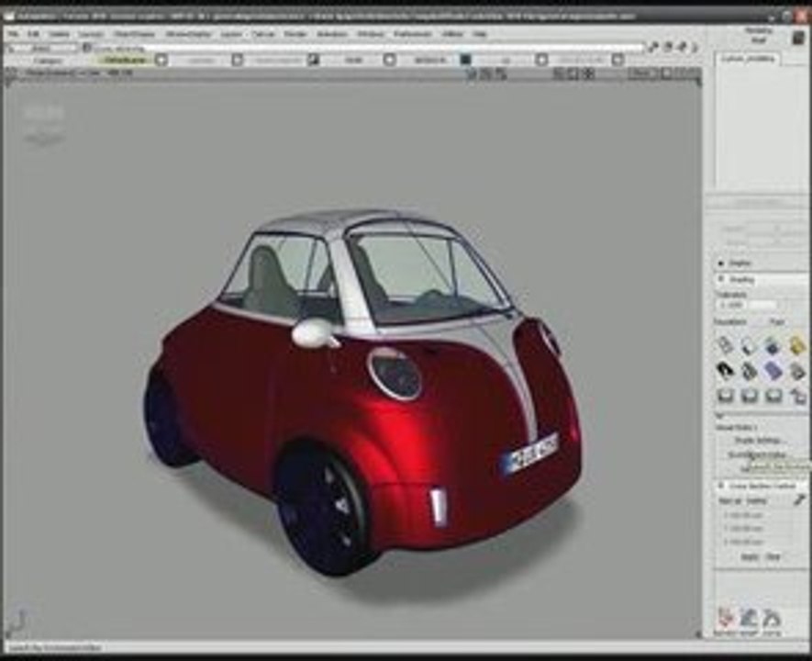Image resolution: width=812 pixels, height=661 pixels.
Task: Open the Help menu
Action: 480,34
